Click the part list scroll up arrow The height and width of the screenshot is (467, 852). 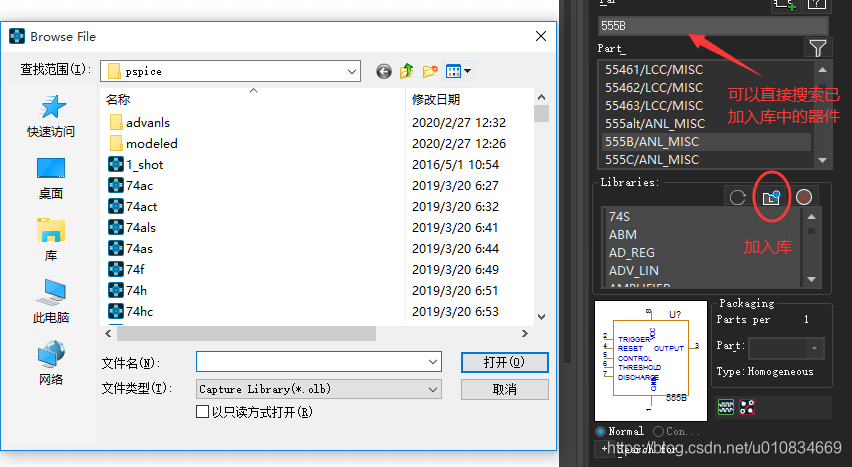tap(822, 70)
